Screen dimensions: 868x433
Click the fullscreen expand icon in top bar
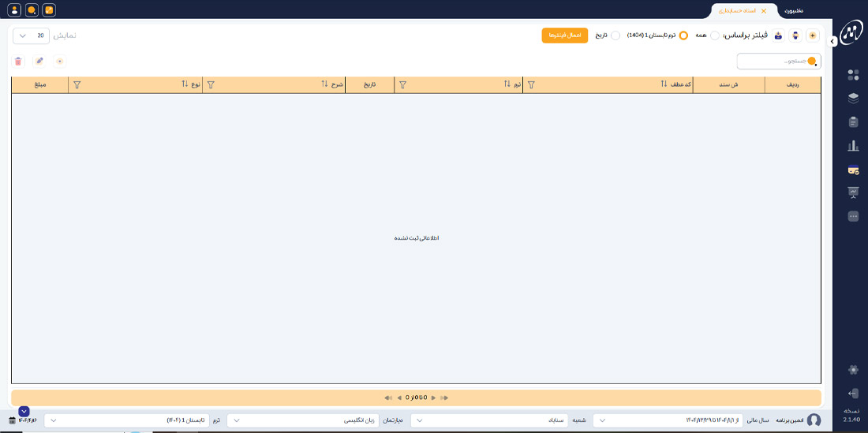point(49,10)
